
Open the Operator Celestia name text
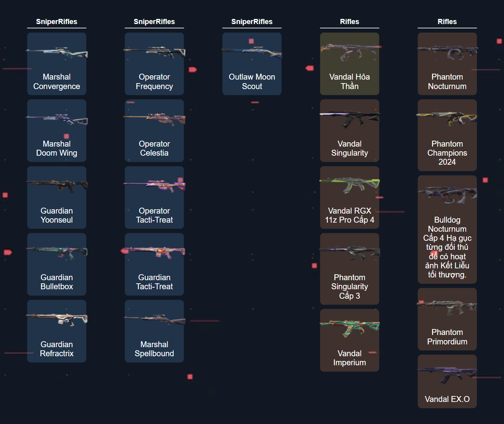point(154,149)
